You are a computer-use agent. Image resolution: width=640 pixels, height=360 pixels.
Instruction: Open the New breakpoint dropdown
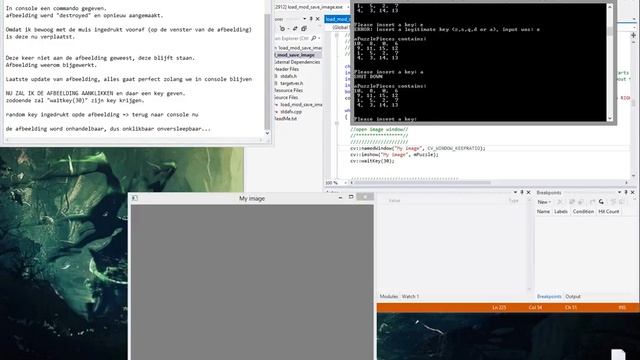544,202
